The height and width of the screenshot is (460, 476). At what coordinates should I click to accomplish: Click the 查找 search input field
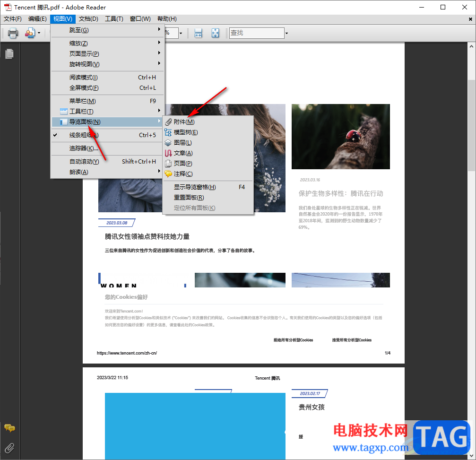(257, 33)
